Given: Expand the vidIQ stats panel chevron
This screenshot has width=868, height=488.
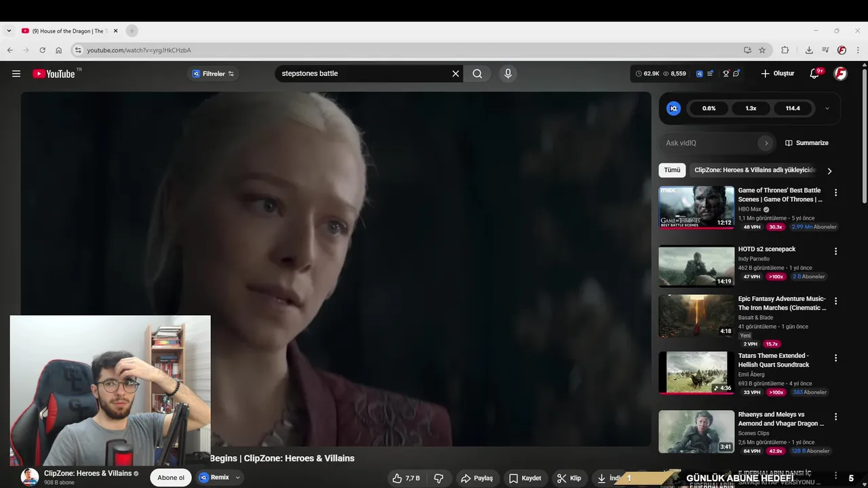Looking at the screenshot, I should click(x=827, y=108).
